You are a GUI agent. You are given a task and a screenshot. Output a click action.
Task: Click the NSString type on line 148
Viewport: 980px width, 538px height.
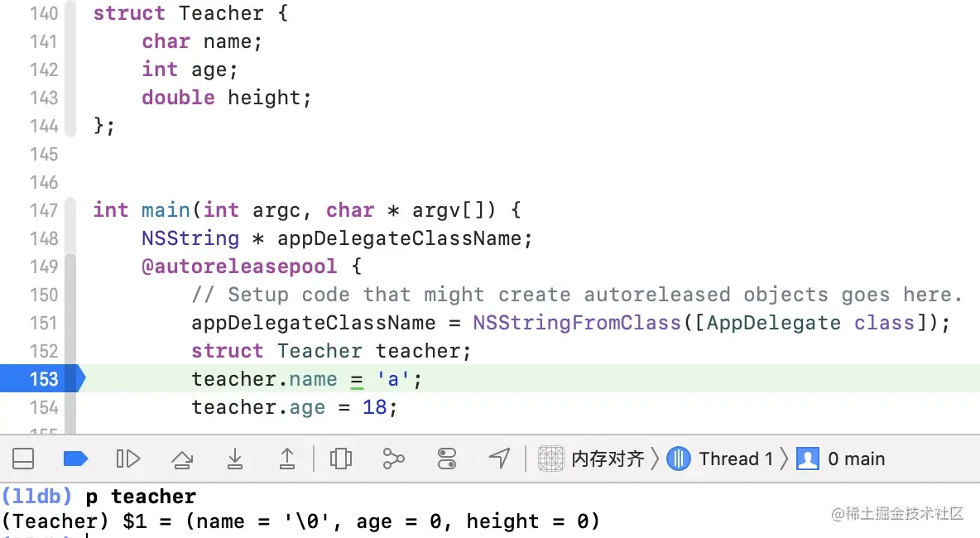coord(190,238)
